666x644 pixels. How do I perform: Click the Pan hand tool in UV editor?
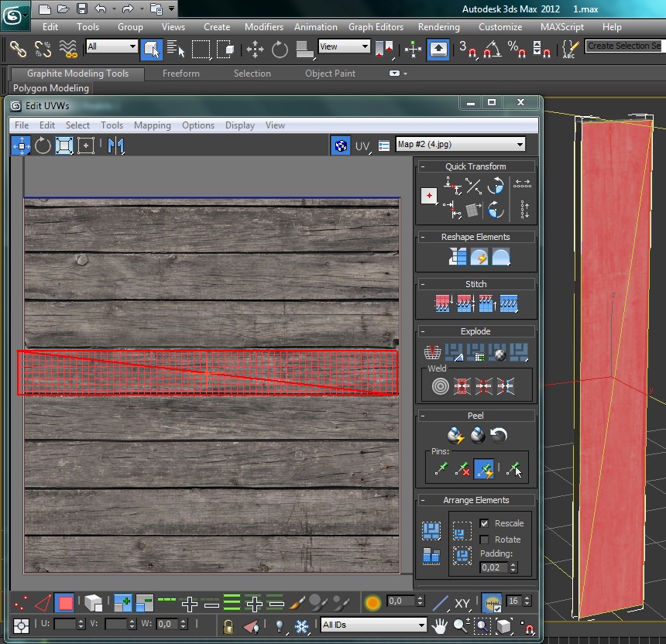(440, 625)
